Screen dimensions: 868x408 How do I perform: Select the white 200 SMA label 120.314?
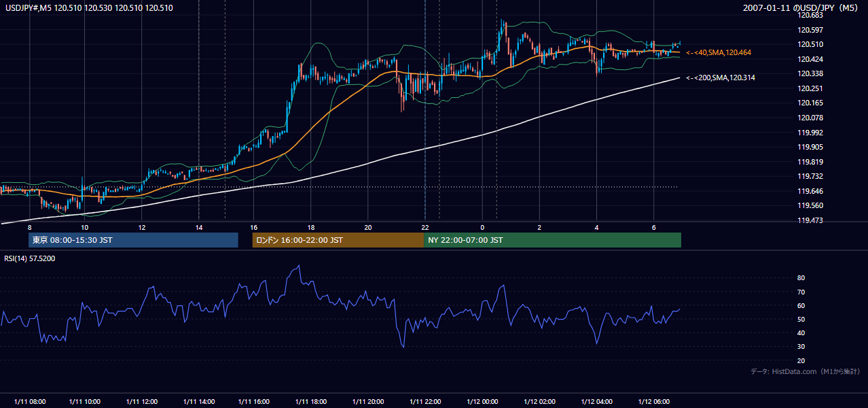tap(721, 78)
